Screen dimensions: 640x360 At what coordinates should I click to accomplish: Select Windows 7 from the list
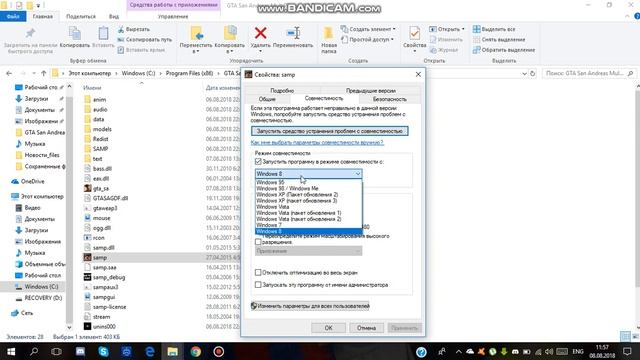point(308,225)
